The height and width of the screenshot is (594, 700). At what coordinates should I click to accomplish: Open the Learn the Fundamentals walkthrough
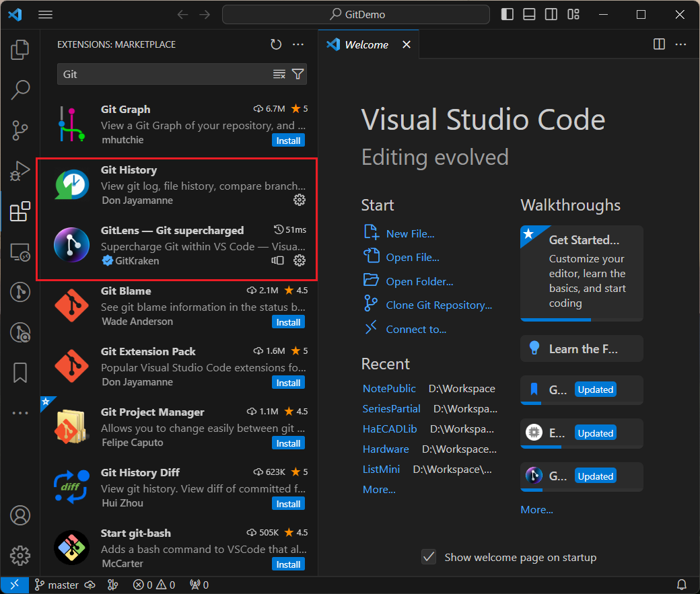click(x=582, y=348)
